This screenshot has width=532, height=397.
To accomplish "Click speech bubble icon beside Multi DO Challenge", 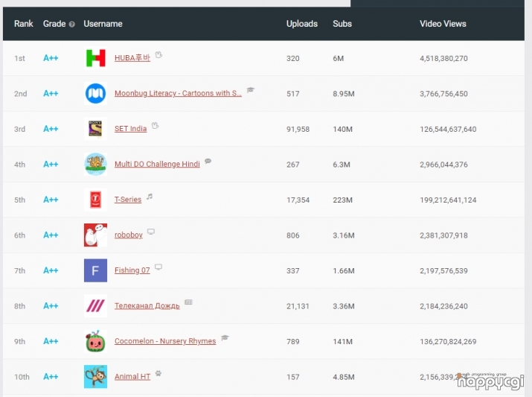I will click(208, 161).
